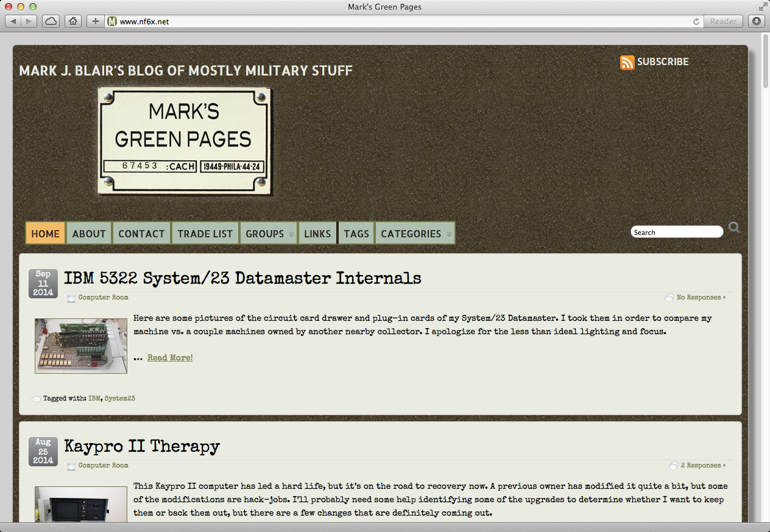Click the Aug 25 2014 date badge
The width and height of the screenshot is (770, 532).
tap(43, 451)
